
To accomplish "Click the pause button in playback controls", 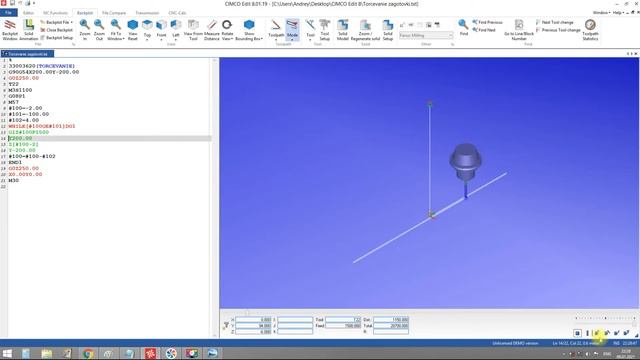I will 587,333.
